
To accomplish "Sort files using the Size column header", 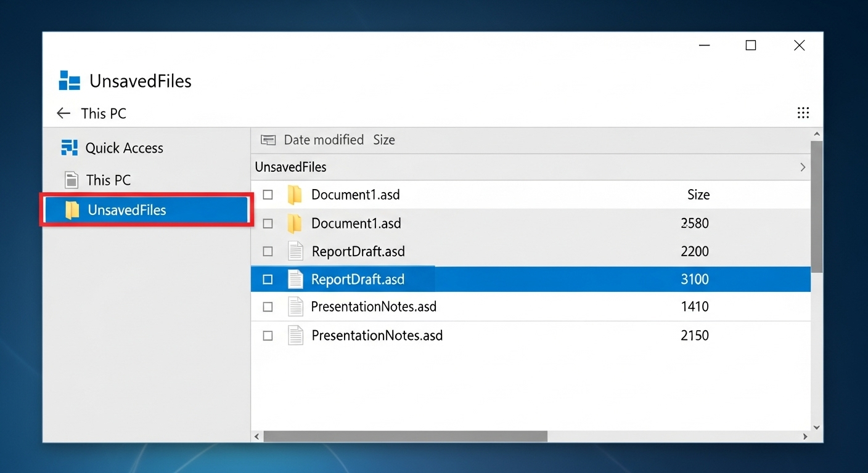I will tap(383, 140).
